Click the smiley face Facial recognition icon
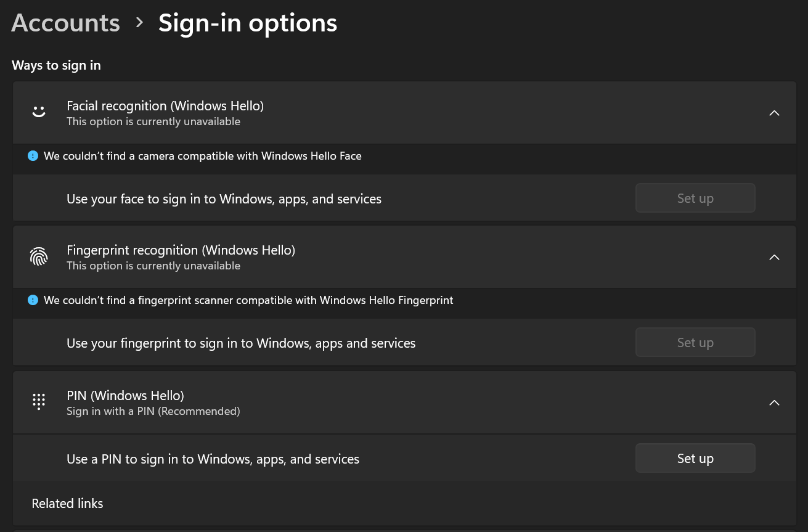Image resolution: width=808 pixels, height=532 pixels. click(39, 112)
